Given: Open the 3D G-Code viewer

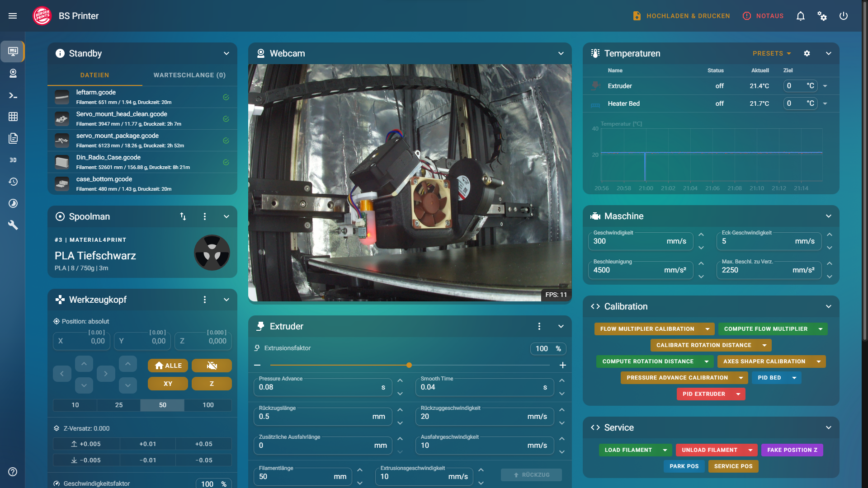Looking at the screenshot, I should tap(13, 160).
